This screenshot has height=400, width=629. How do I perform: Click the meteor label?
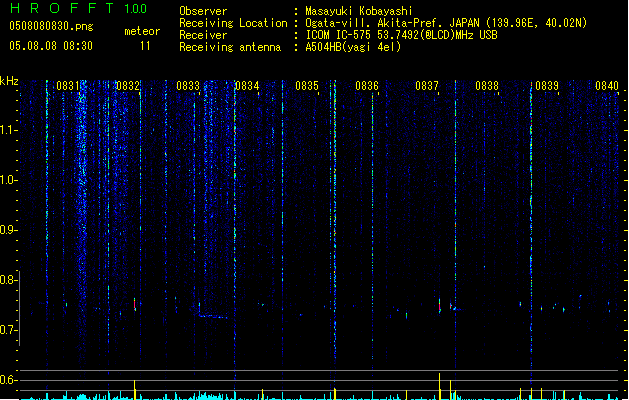tap(142, 31)
